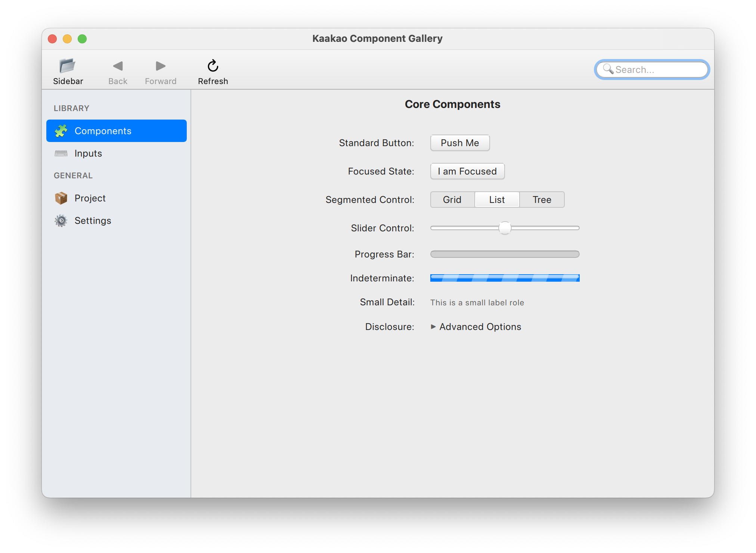Screen dimensions: 756x553
Task: Minimize the window with the yellow button
Action: click(67, 39)
